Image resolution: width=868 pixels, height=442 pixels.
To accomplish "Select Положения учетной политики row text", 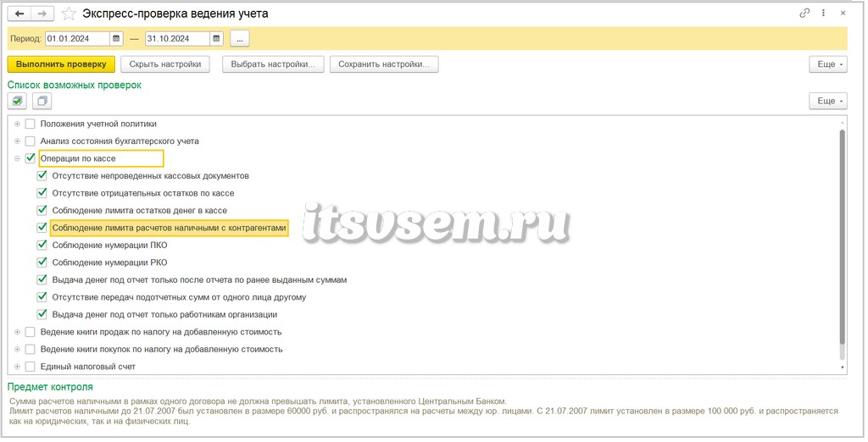I will (98, 124).
